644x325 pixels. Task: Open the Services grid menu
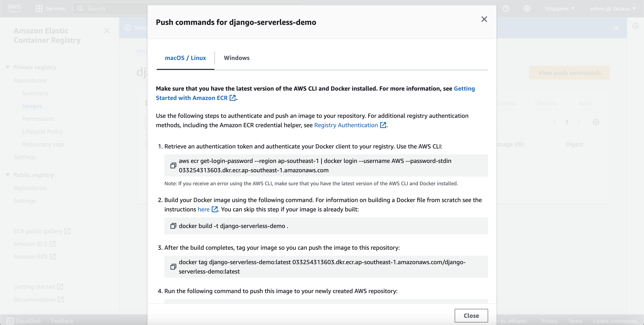point(50,9)
